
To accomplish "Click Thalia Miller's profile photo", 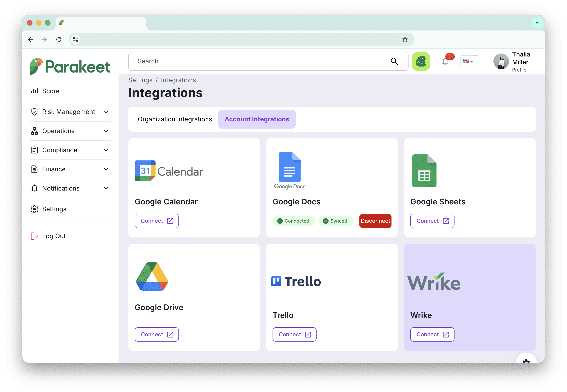I will [x=501, y=61].
